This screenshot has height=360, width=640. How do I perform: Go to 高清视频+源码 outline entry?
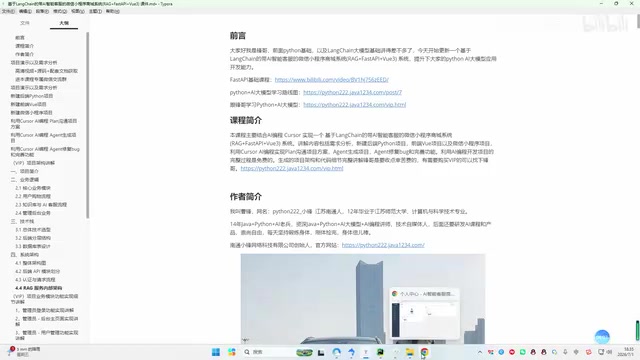[x=47, y=71]
